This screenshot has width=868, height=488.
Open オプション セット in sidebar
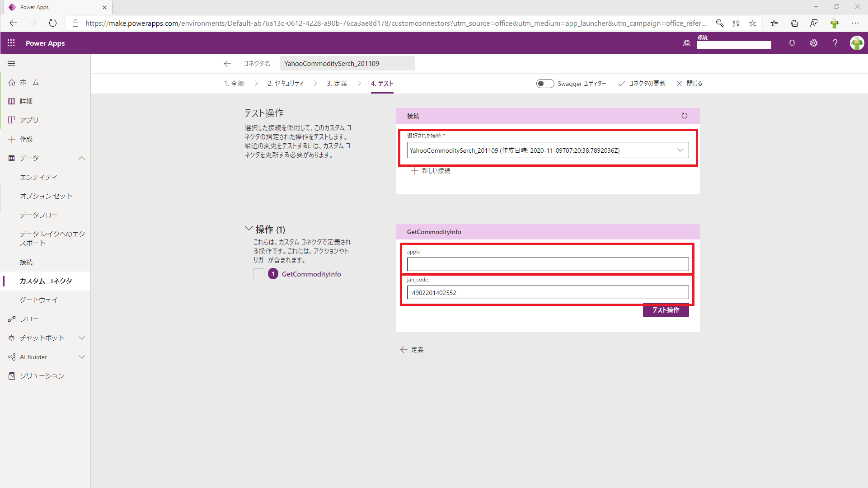pos(45,196)
